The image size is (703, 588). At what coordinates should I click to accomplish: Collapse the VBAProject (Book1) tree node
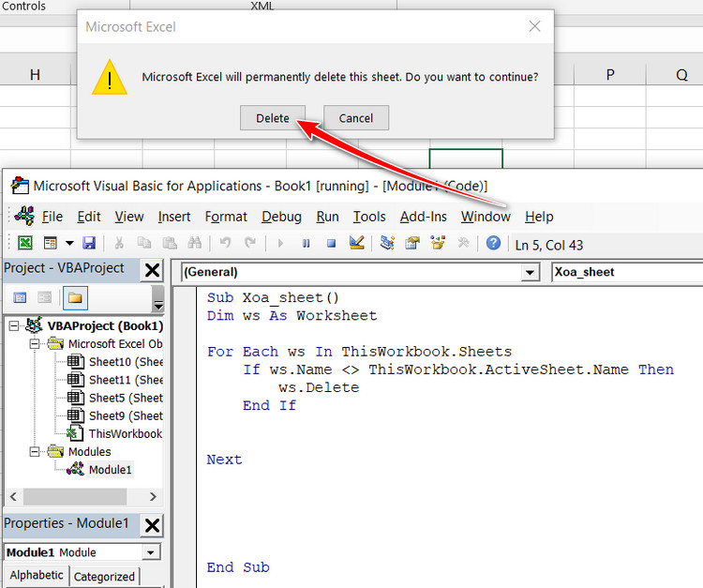(12, 326)
